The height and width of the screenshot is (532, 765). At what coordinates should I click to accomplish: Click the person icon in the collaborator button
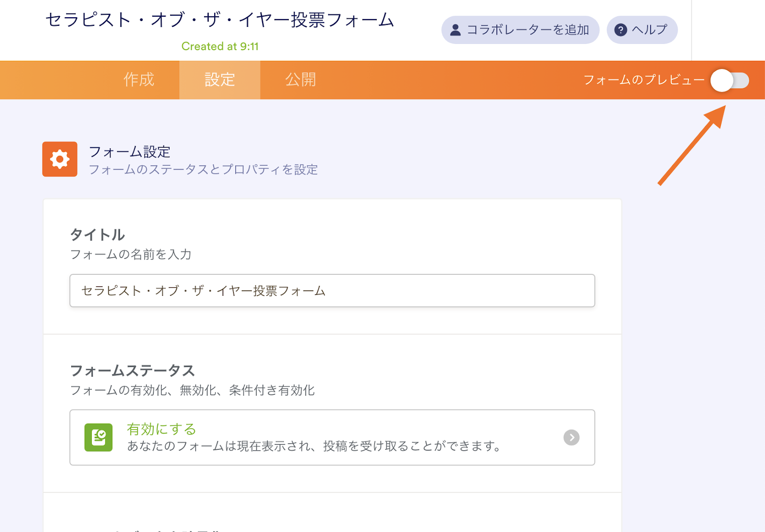(455, 30)
